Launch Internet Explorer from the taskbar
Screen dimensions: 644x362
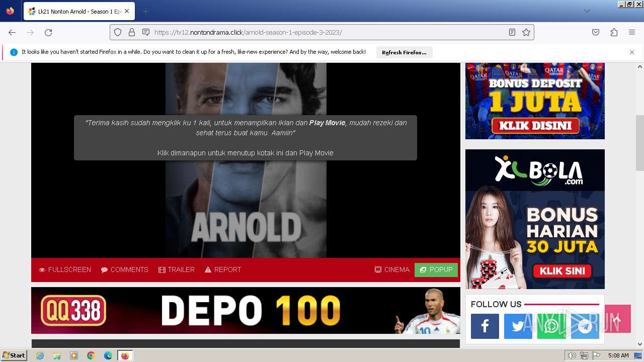tap(40, 355)
